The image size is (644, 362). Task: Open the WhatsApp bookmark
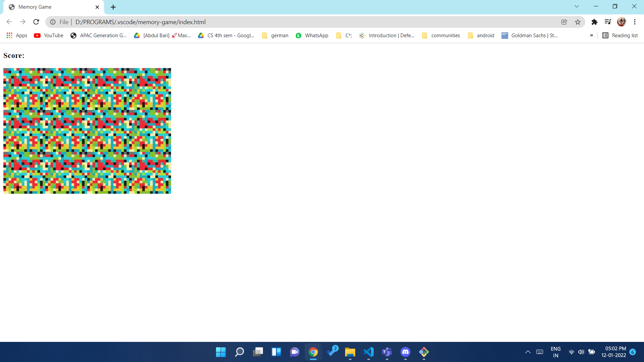[312, 36]
